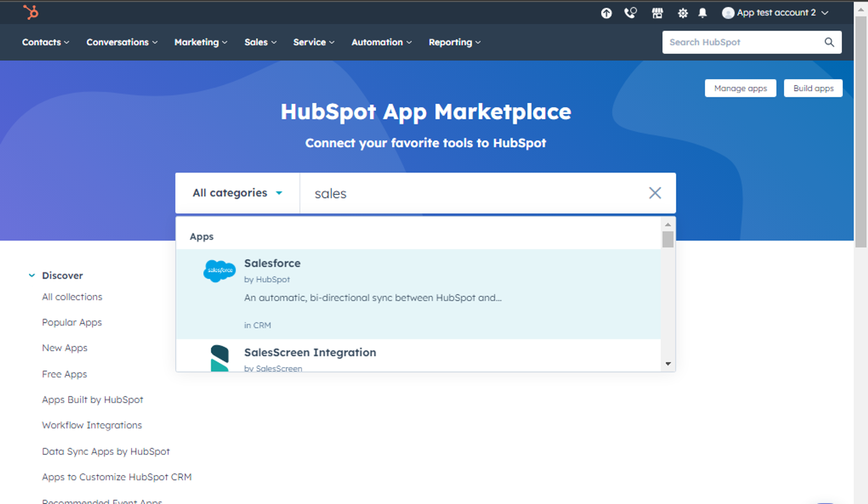Open Apps Built by HubSpot link

(x=92, y=399)
